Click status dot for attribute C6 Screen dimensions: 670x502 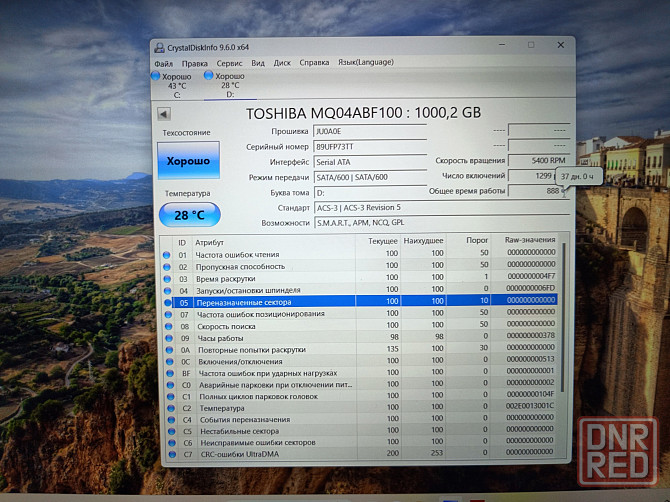tap(172, 443)
